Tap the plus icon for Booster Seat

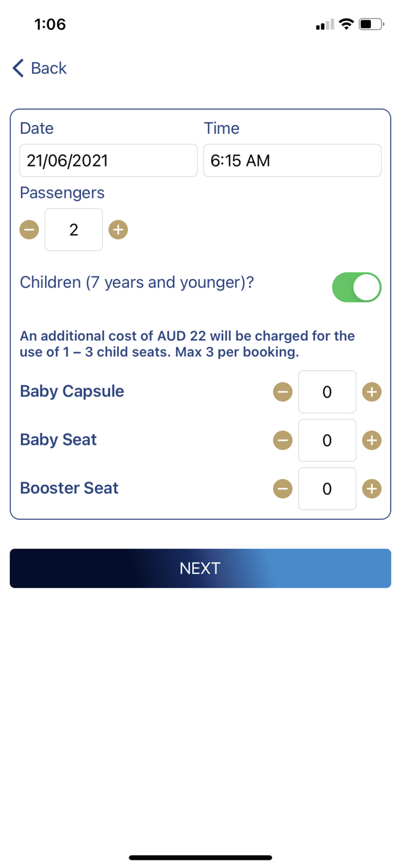click(x=371, y=488)
